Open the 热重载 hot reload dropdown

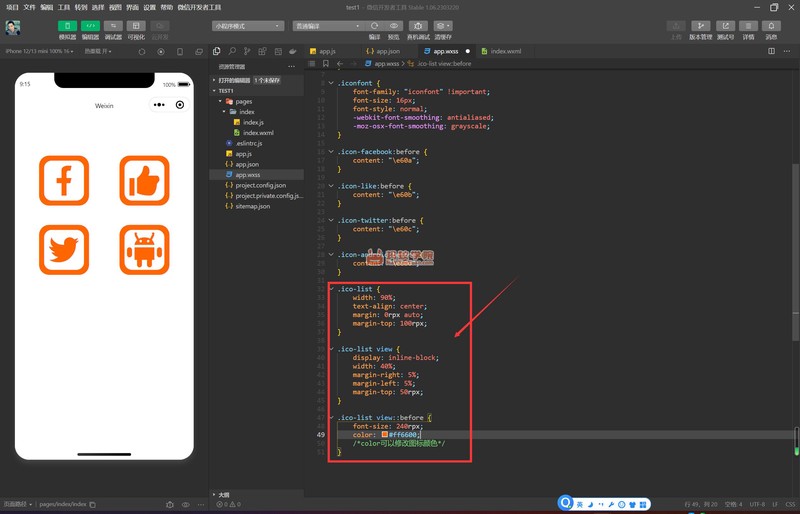pyautogui.click(x=97, y=52)
